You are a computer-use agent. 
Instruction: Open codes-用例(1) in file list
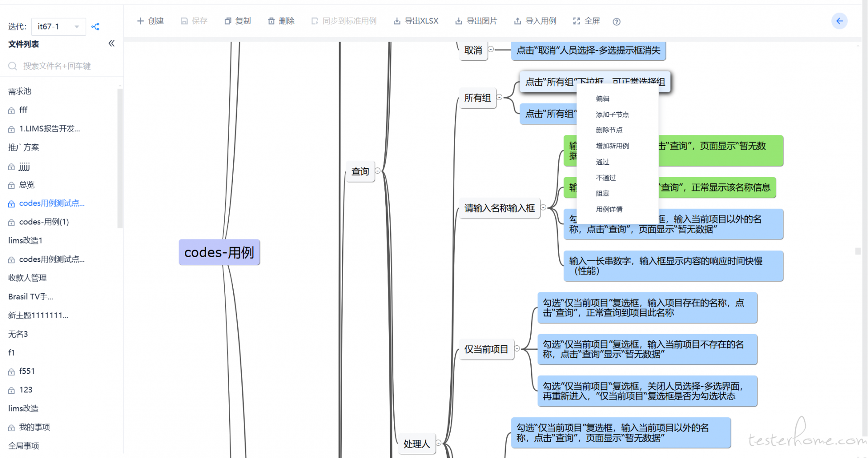click(44, 222)
